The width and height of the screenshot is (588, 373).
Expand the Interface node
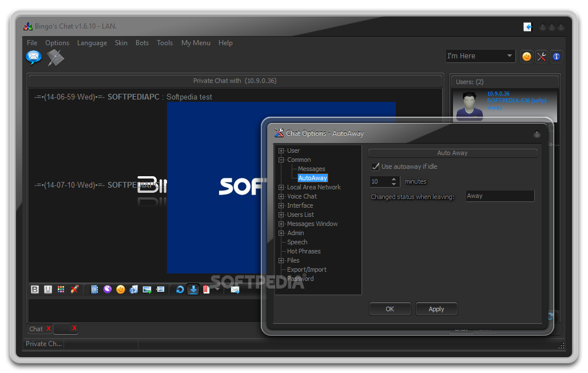[281, 205]
